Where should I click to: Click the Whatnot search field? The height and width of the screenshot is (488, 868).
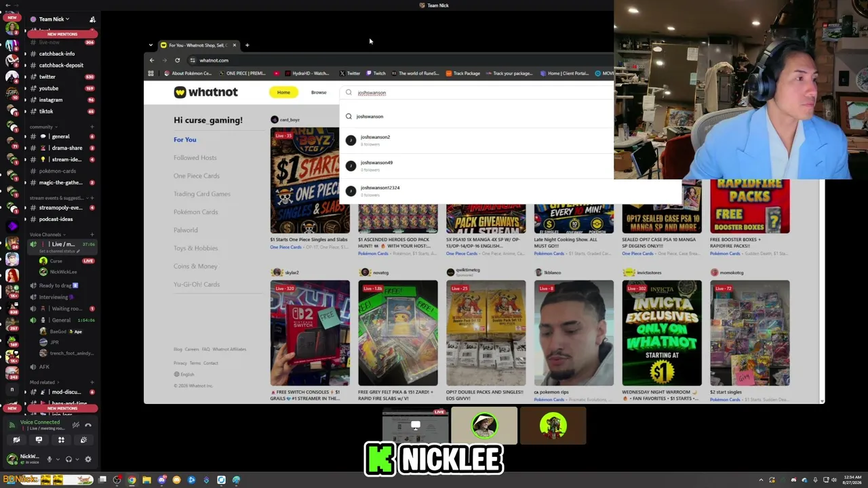pos(478,93)
